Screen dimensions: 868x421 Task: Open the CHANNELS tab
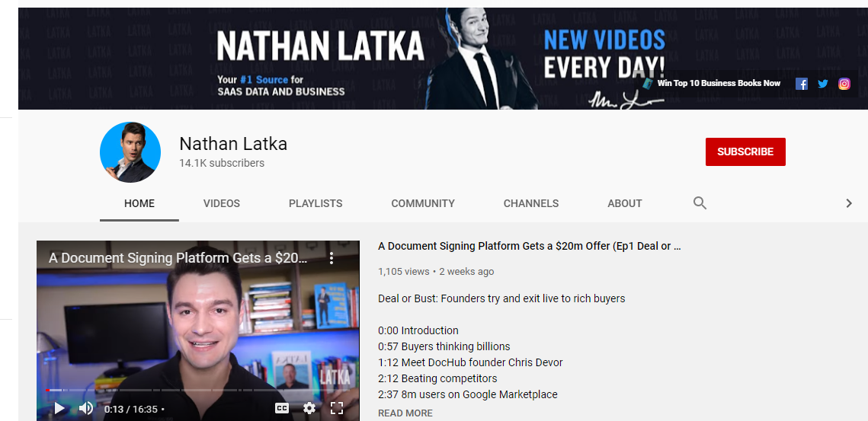531,203
